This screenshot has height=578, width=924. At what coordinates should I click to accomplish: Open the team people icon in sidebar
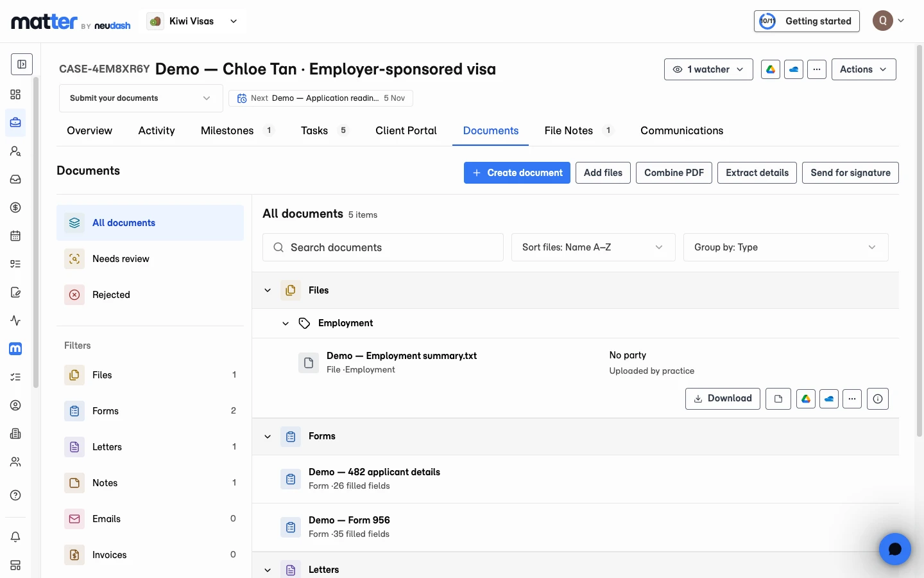pyautogui.click(x=15, y=462)
